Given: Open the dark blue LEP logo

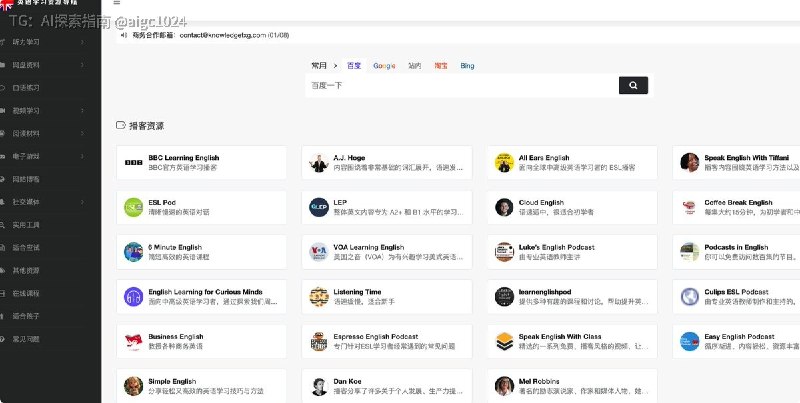Looking at the screenshot, I should point(319,207).
